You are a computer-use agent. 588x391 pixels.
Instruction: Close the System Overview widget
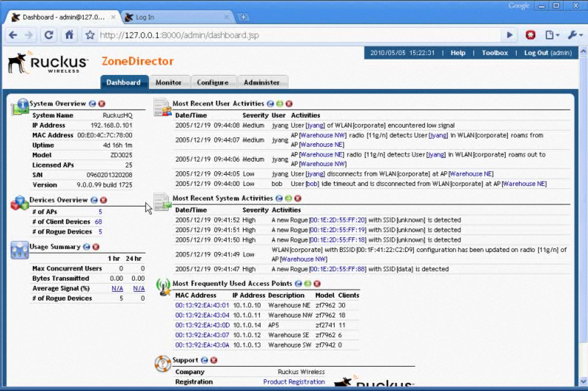(x=101, y=104)
